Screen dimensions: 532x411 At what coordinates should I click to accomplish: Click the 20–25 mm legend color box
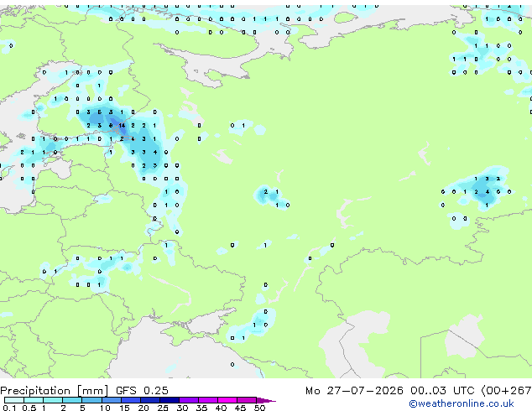[x=150, y=400]
